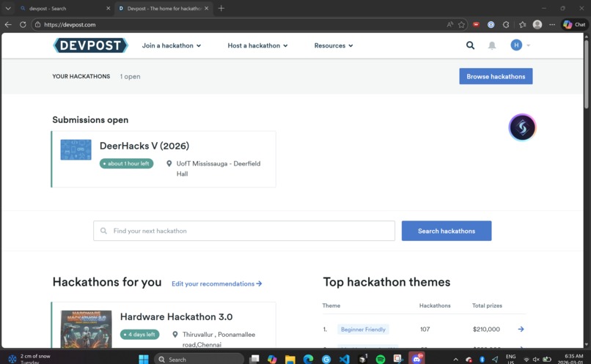
Task: Click the 107 hackathons count
Action: tap(425, 330)
